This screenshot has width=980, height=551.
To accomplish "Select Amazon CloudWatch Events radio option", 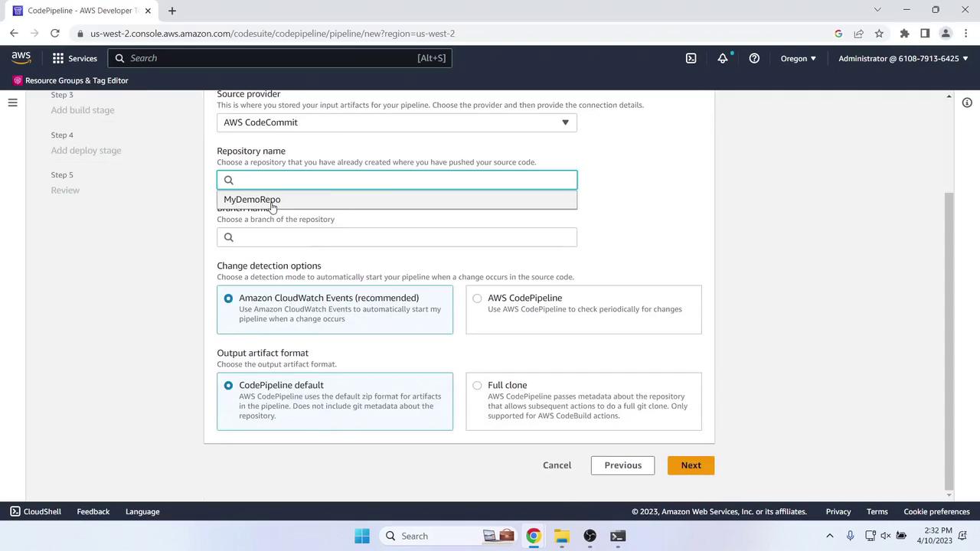I will click(x=228, y=298).
